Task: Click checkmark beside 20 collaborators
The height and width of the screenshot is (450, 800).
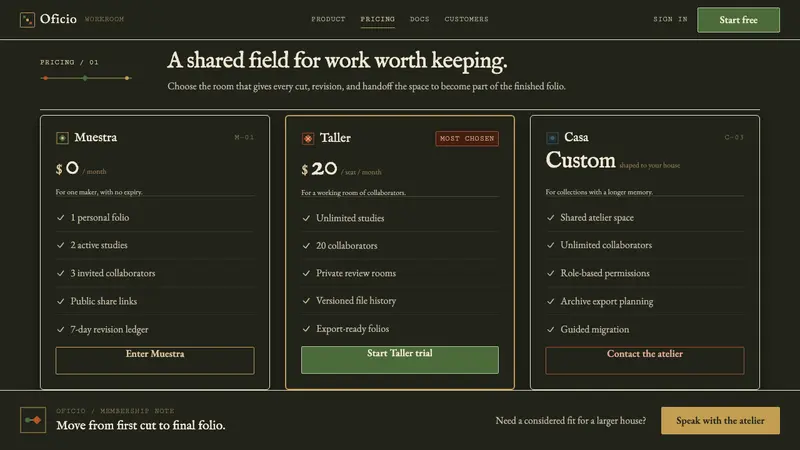Action: [306, 246]
